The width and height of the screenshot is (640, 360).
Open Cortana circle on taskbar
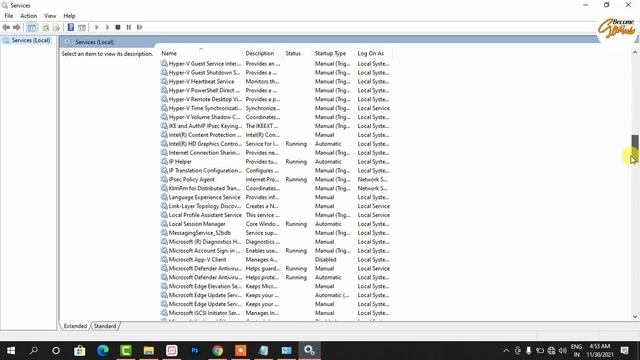(x=56, y=351)
